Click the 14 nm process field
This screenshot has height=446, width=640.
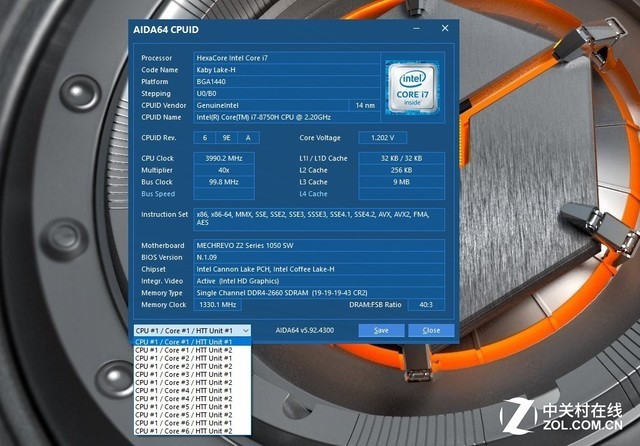tap(365, 105)
